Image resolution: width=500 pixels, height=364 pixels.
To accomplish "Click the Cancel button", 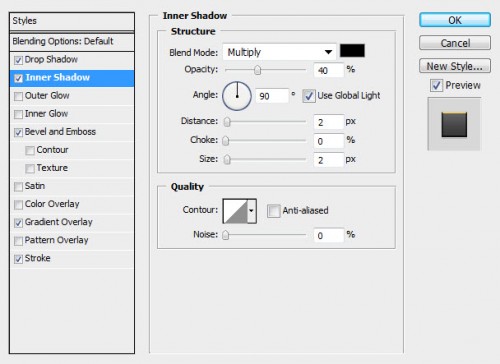I will tap(455, 43).
